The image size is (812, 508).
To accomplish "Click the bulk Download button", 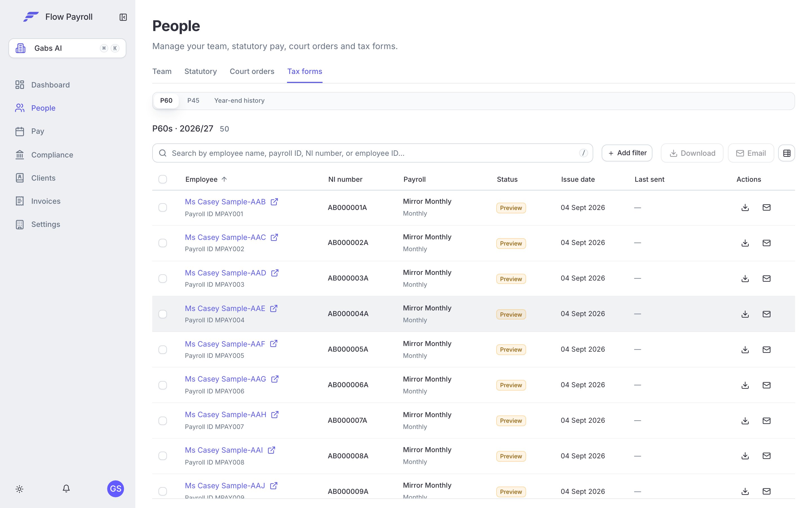I will pos(692,153).
